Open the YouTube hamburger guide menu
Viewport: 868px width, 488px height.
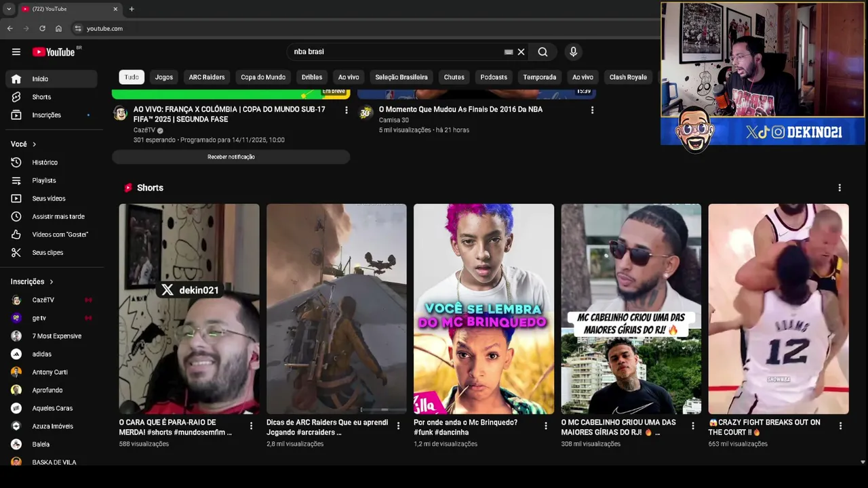[16, 52]
